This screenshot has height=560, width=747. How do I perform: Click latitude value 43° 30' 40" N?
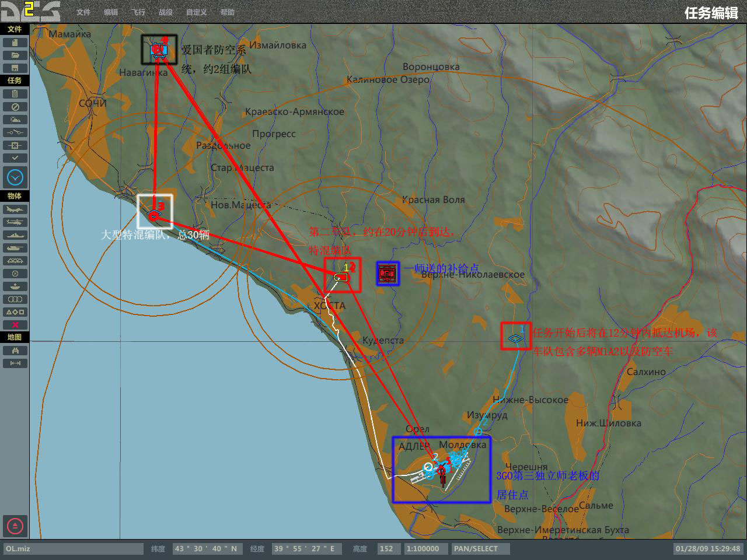(208, 549)
